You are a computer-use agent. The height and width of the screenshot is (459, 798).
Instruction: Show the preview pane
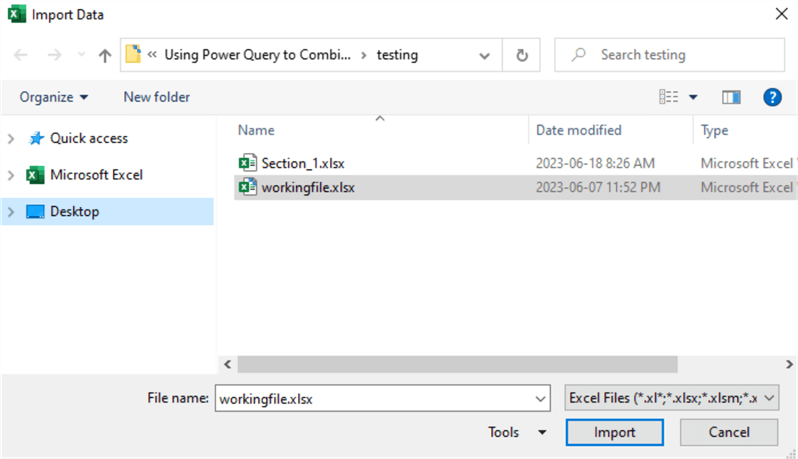point(731,97)
